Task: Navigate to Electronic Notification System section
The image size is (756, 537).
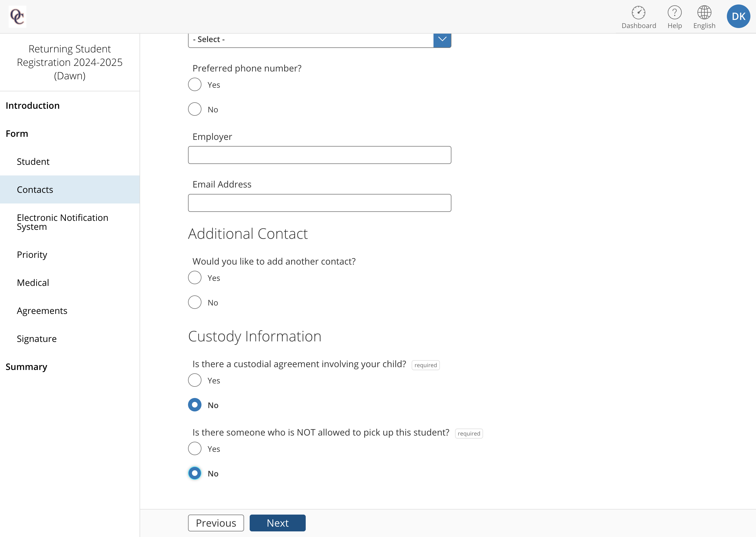Action: [62, 222]
